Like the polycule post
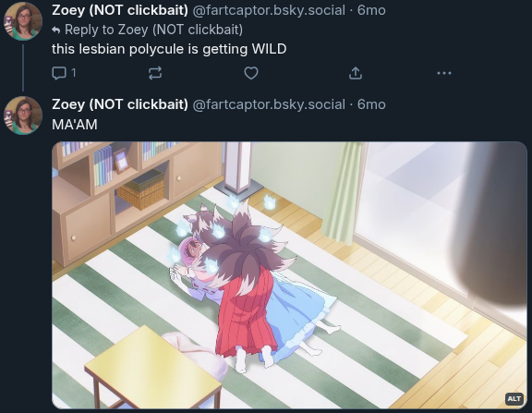The image size is (532, 413). tap(251, 73)
